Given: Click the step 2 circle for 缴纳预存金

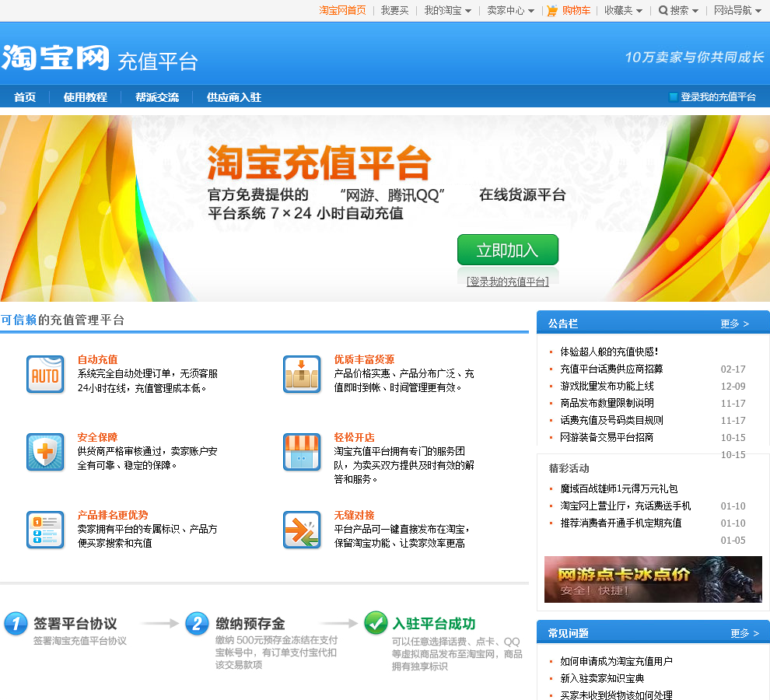Looking at the screenshot, I should click(198, 623).
